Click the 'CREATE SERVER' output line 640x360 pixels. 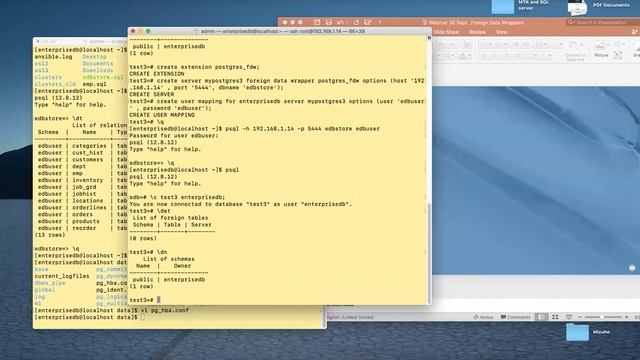151,94
